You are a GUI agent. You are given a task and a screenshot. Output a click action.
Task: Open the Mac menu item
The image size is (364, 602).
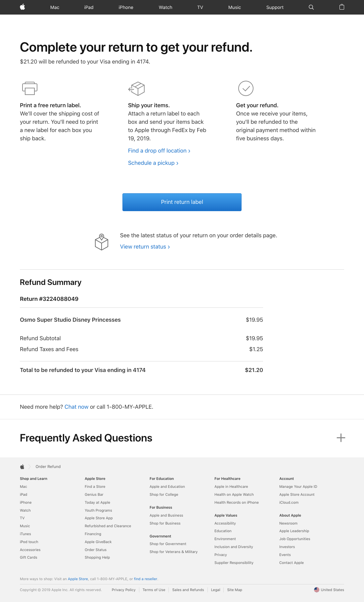click(x=55, y=7)
